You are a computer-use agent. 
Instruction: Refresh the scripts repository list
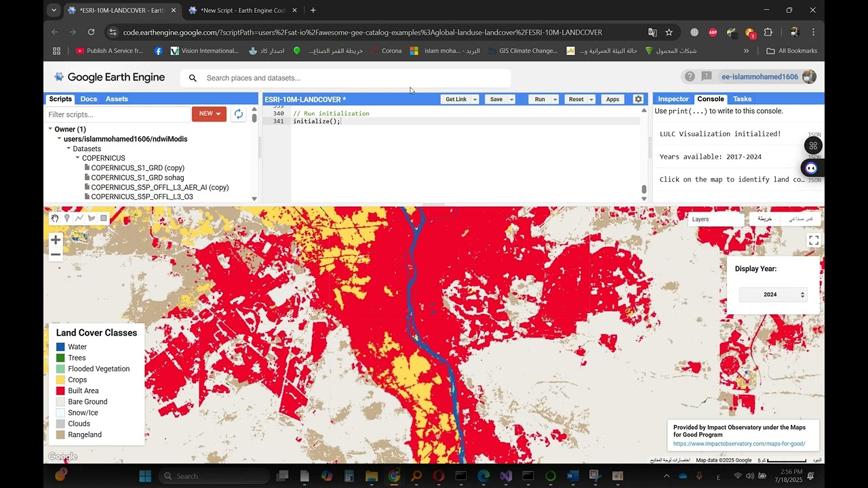238,114
